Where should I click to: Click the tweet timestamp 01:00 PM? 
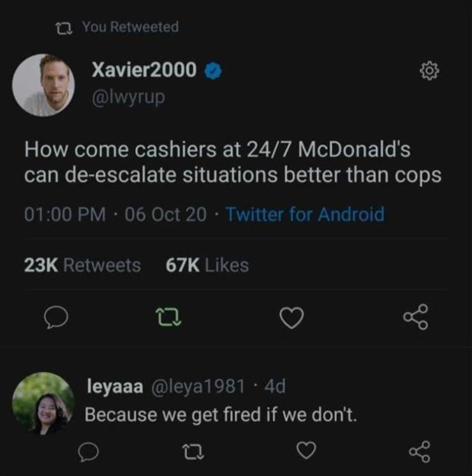click(x=65, y=214)
